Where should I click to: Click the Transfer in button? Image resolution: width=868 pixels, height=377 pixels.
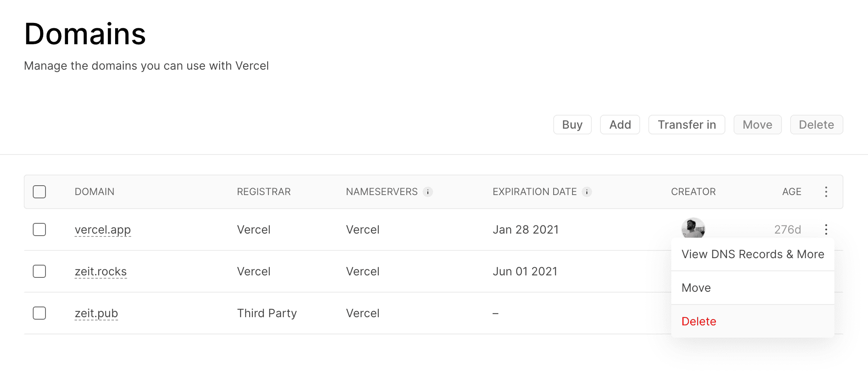pos(686,125)
